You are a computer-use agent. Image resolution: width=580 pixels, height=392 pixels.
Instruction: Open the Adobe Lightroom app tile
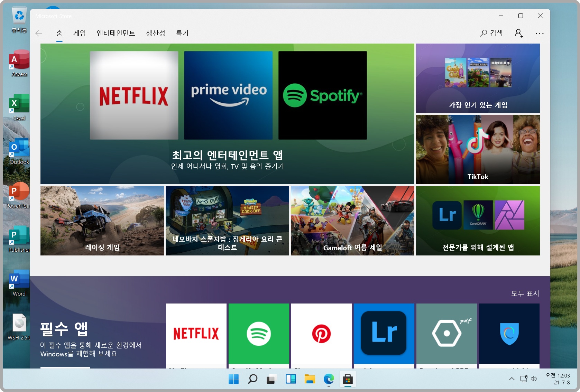click(x=384, y=334)
